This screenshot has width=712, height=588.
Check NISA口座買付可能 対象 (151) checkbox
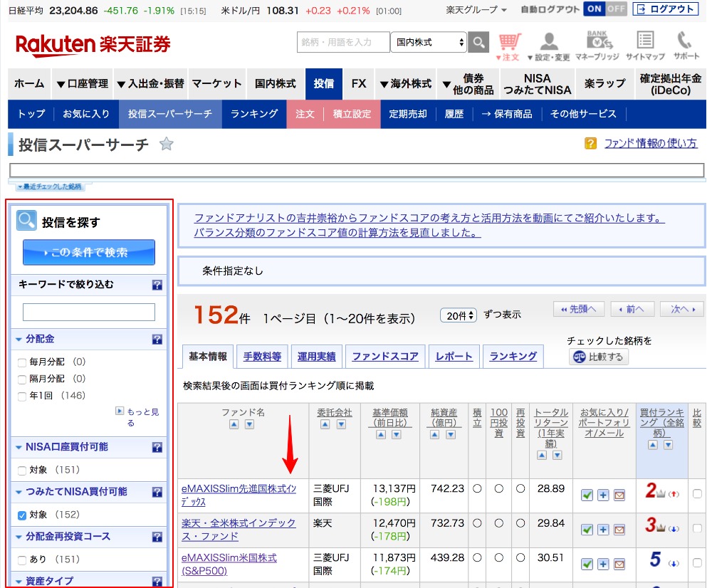[x=22, y=471]
